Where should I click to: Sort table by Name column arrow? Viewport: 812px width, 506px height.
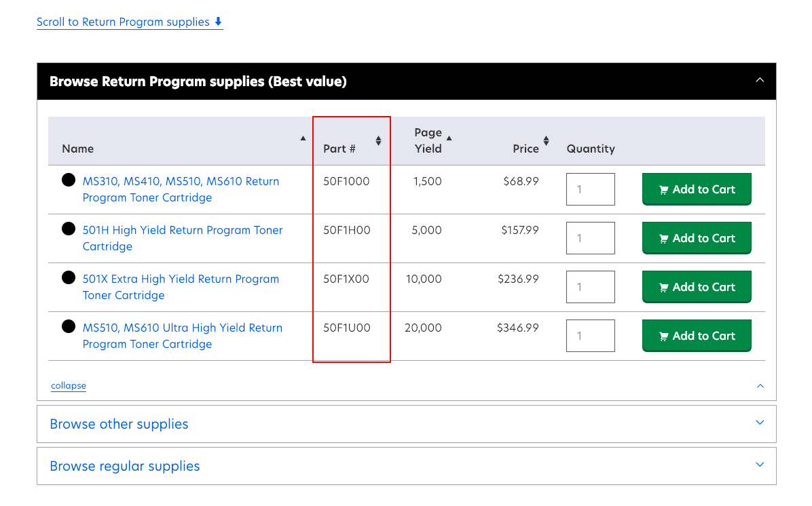point(303,138)
